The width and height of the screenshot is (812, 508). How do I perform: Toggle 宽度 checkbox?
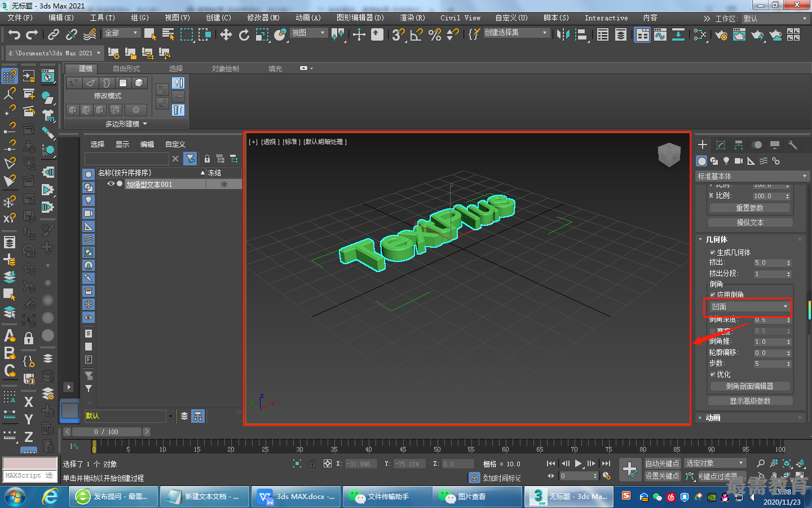click(x=713, y=331)
